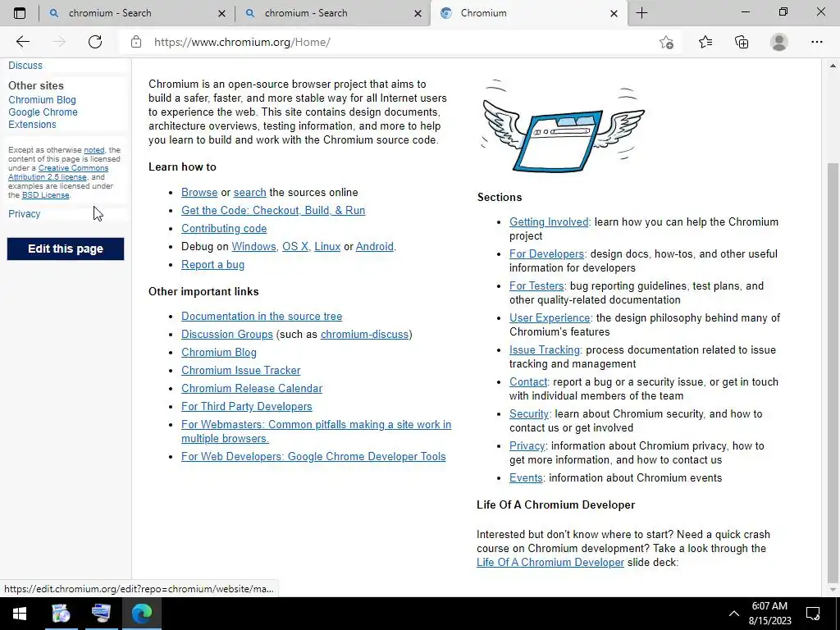The width and height of the screenshot is (840, 630).
Task: Open Debug on OS X link
Action: click(295, 246)
